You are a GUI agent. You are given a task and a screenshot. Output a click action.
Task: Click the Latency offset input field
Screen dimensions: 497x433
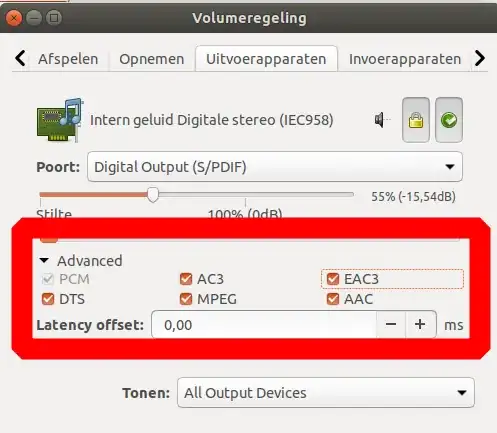tap(264, 324)
